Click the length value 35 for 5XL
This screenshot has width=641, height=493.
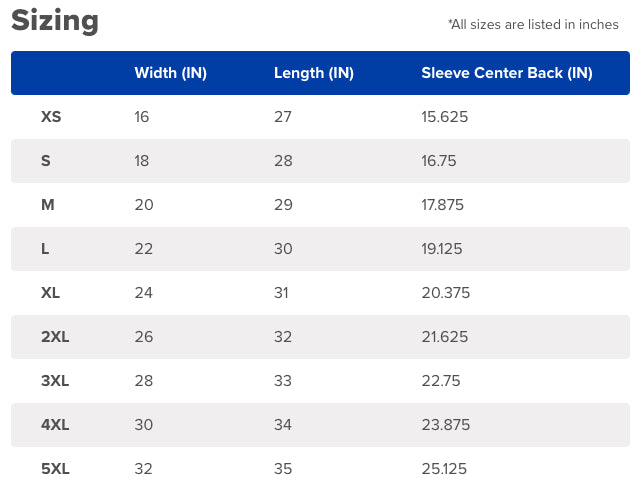283,469
